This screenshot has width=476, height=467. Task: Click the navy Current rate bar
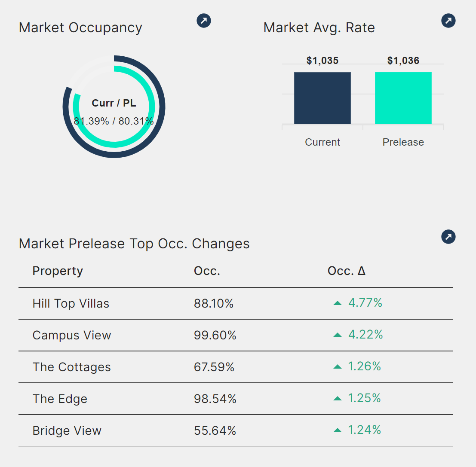click(322, 98)
